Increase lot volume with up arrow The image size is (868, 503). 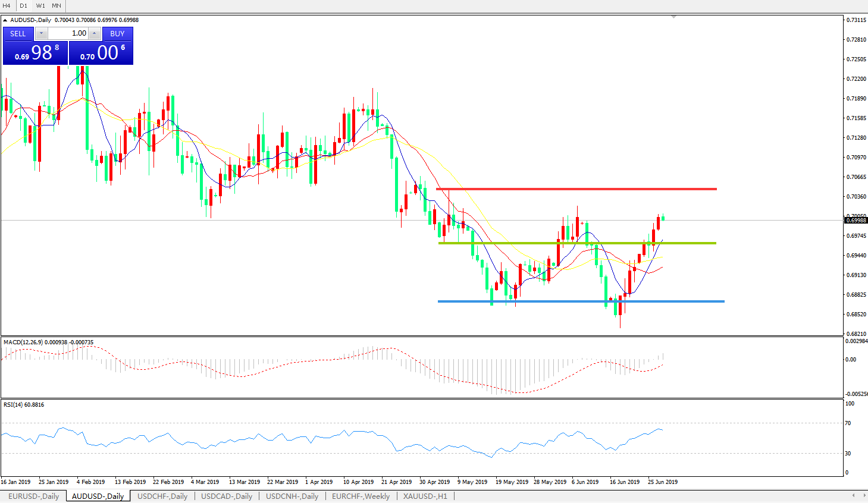tap(94, 34)
